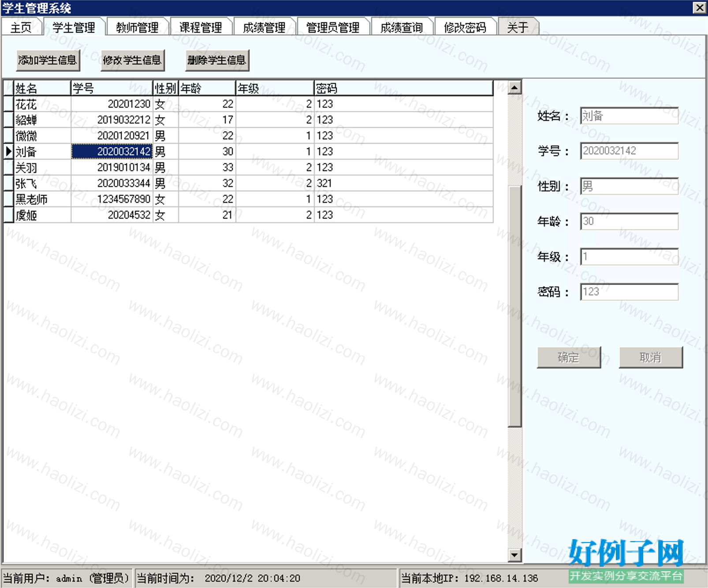Select the row selector for 关羽
Image resolution: width=708 pixels, height=588 pixels.
(x=8, y=167)
